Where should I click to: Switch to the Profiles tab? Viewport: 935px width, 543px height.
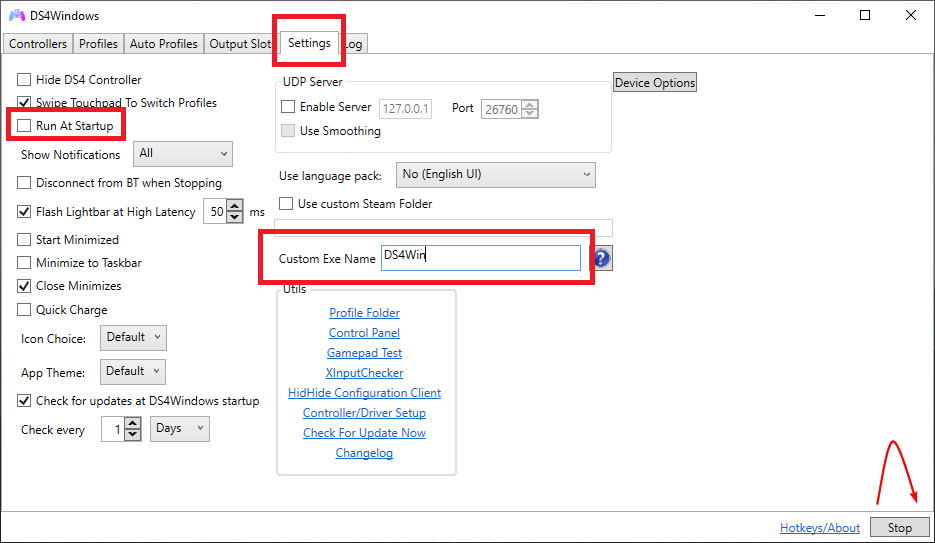(98, 44)
